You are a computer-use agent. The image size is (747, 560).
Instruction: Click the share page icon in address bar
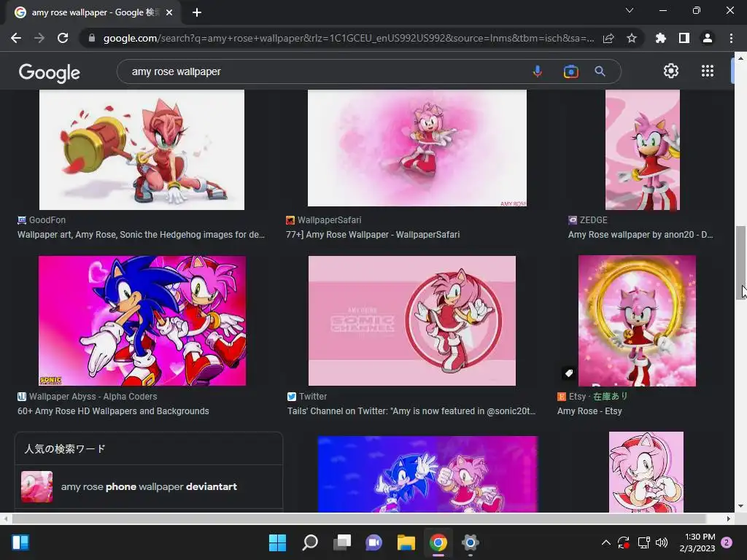(608, 39)
